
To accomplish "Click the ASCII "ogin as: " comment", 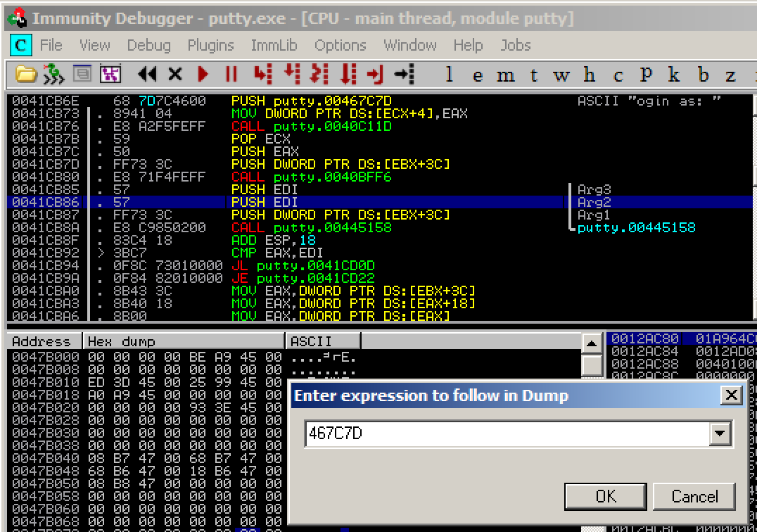I will 649,101.
